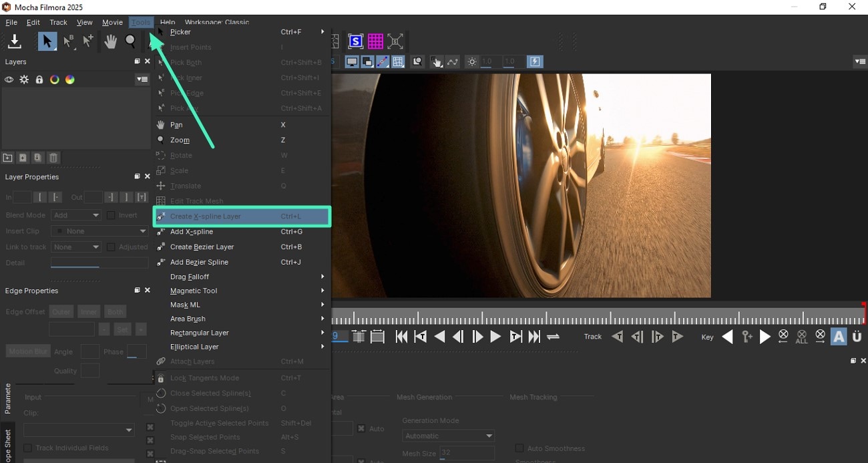Click the magenta Track Mesh grid icon
Screen dimensions: 868x463
(375, 41)
